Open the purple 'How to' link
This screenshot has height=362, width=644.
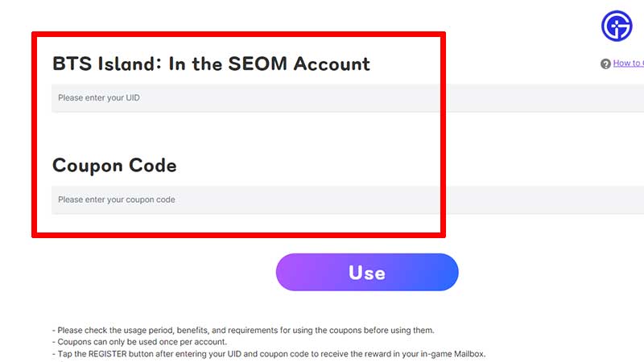pos(628,63)
